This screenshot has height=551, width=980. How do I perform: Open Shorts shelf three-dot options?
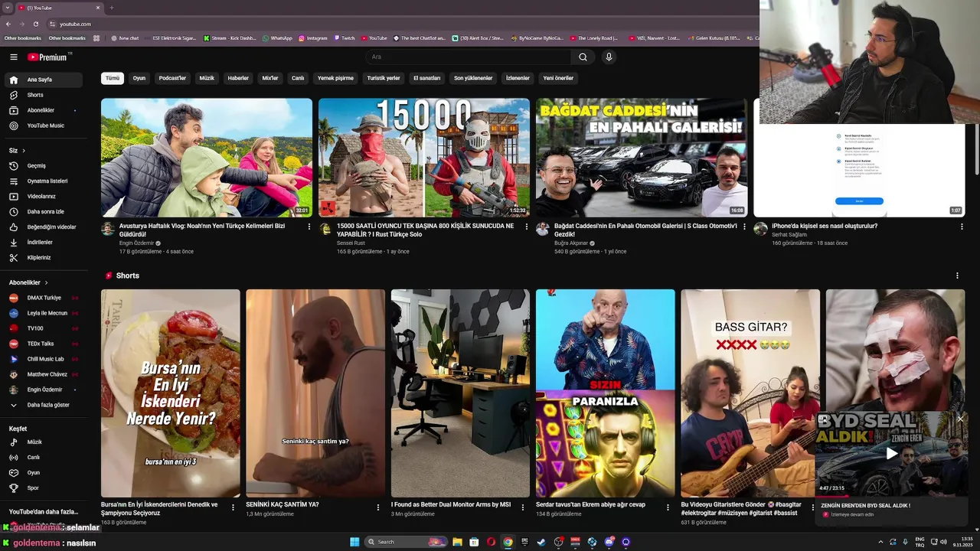click(957, 275)
